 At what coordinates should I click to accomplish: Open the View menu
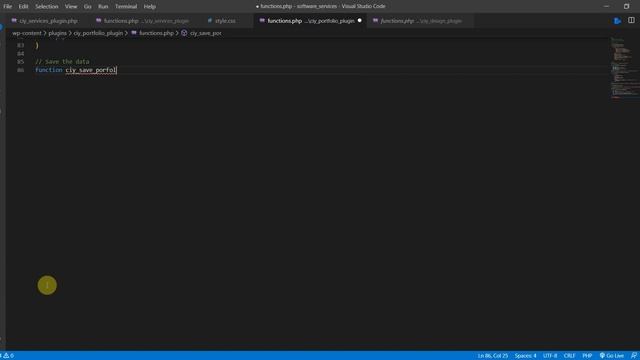pos(71,7)
